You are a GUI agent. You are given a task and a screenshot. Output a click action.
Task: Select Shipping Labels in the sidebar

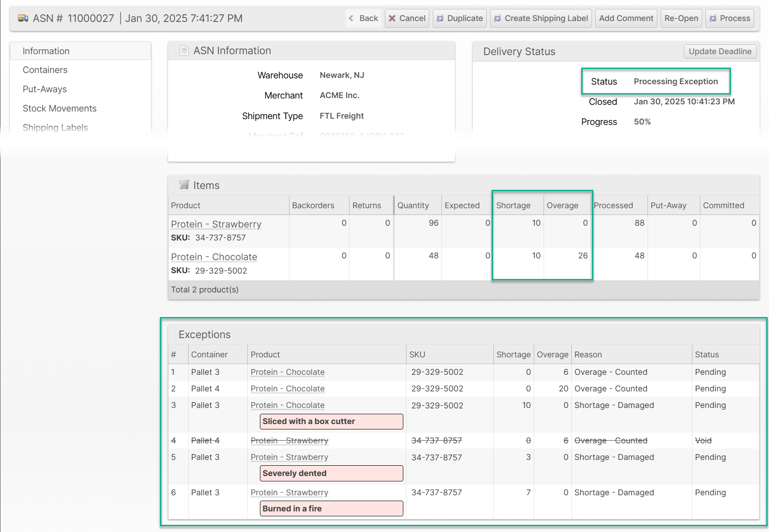click(55, 128)
